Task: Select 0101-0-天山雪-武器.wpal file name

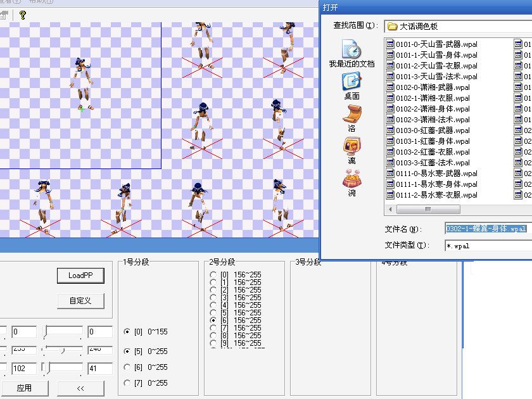Action: 436,44
